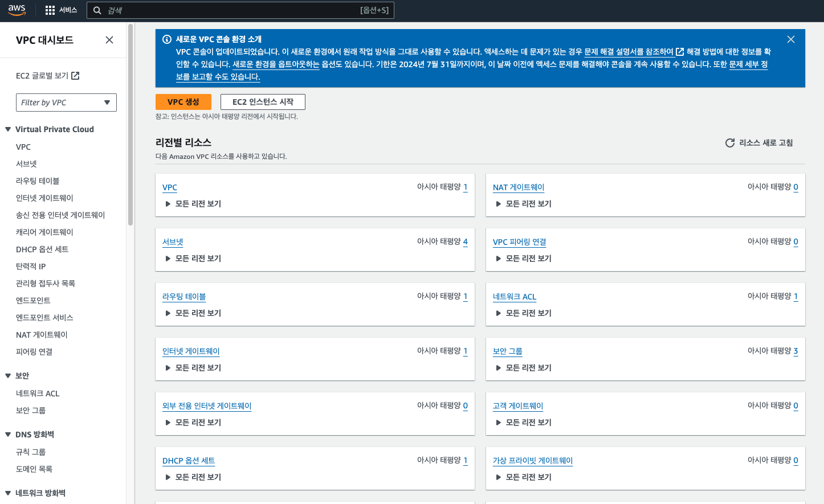Click the 보안 그룹 count 3 link
824x504 pixels.
coord(796,351)
